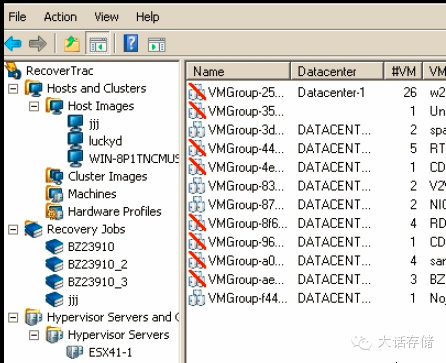Open the Help menu
The height and width of the screenshot is (363, 446).
pos(148,16)
